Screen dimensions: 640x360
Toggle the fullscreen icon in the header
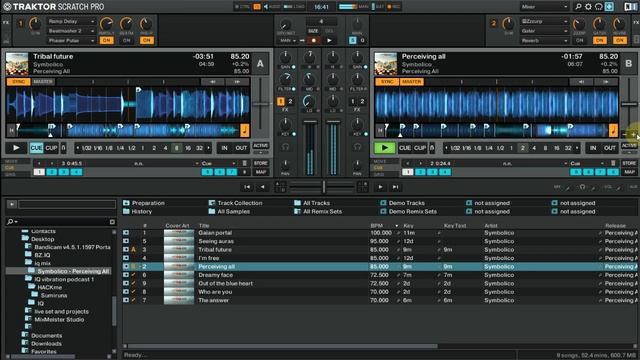point(609,7)
